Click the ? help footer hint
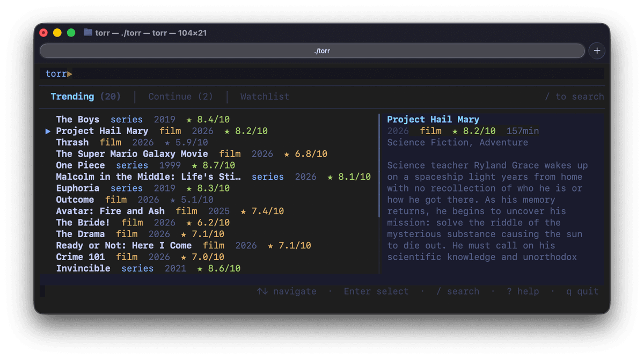The image size is (644, 359). [523, 291]
